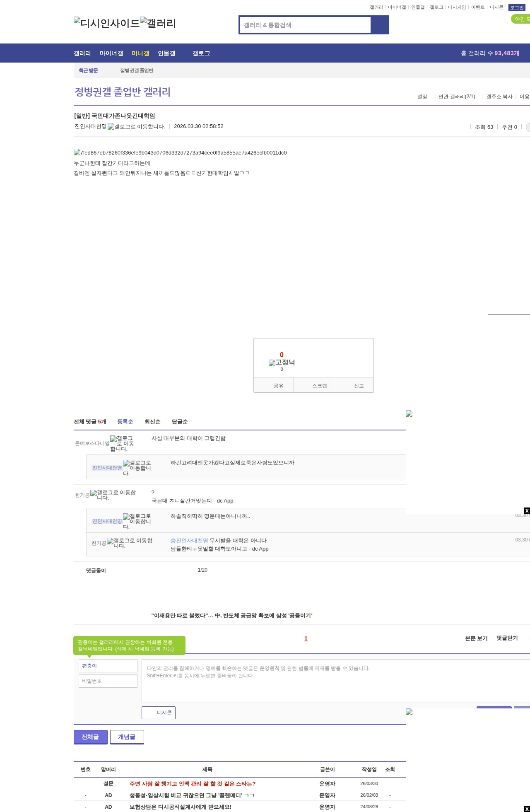Viewport: 530px width, 812px height.
Task: Toggle the green 야간 모드 button
Action: (x=521, y=19)
